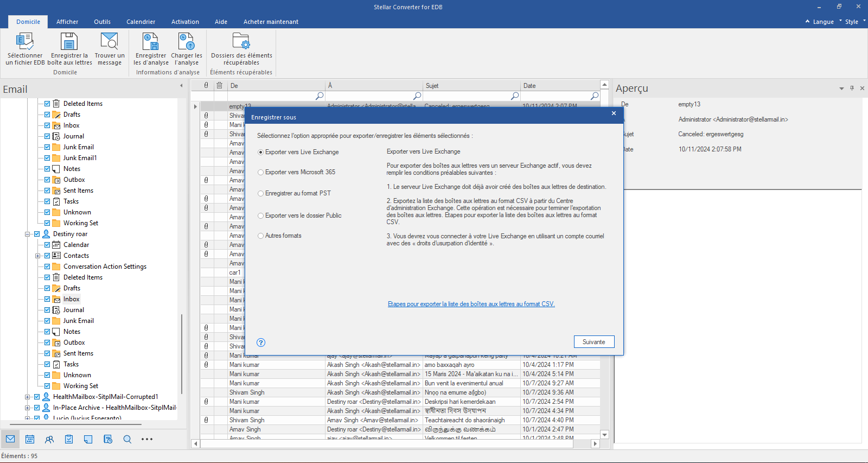Switch to contacts view icon in bottom bar
This screenshot has width=868, height=463.
[49, 439]
